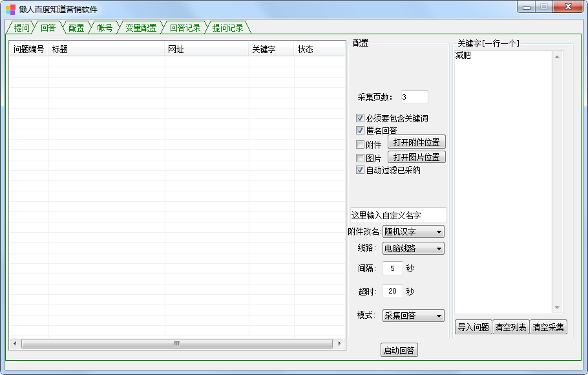The image size is (588, 375).
Task: Disable the 自动过滤已采纳 checkbox
Action: (361, 170)
